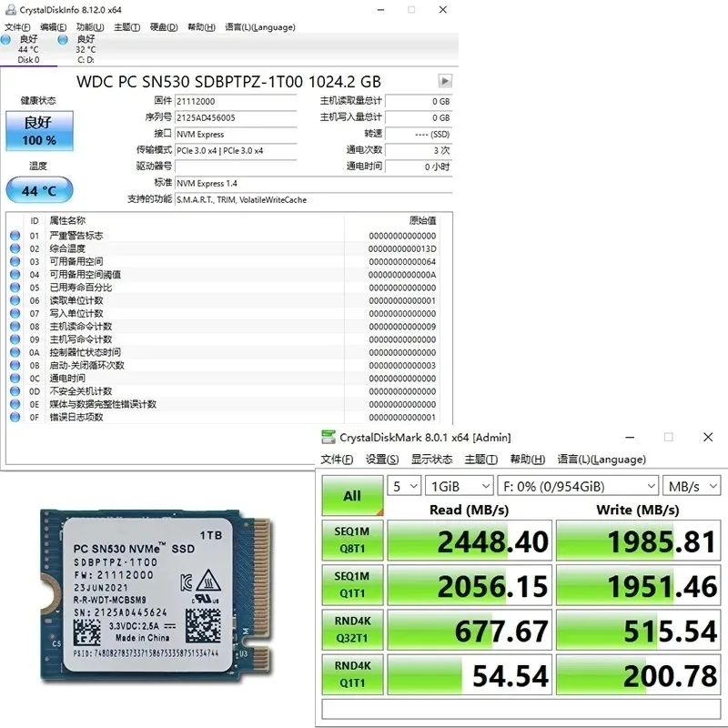Viewport: 728px width, 728px height.
Task: Select Disk 0 status circle at 44 °C
Action: (6, 40)
